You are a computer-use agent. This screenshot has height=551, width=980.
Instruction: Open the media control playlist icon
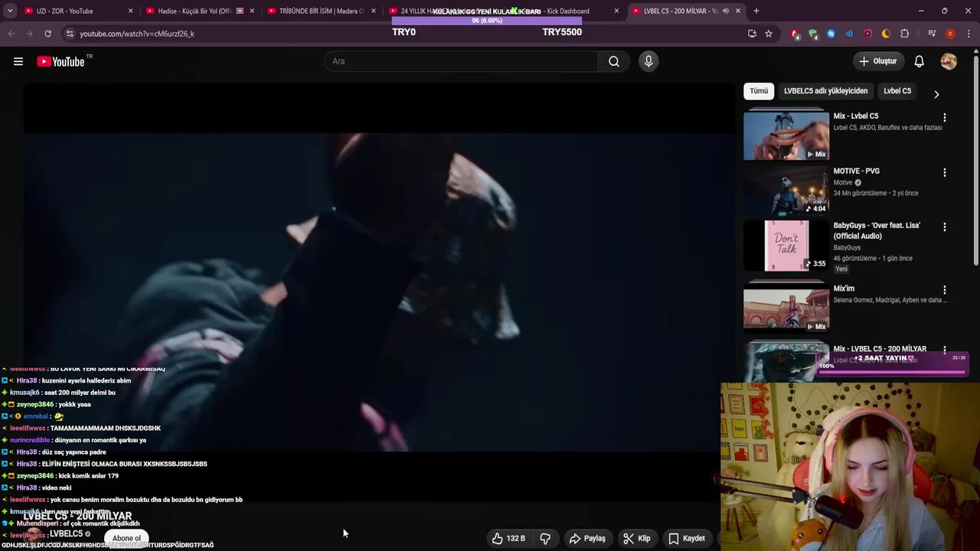click(x=932, y=34)
